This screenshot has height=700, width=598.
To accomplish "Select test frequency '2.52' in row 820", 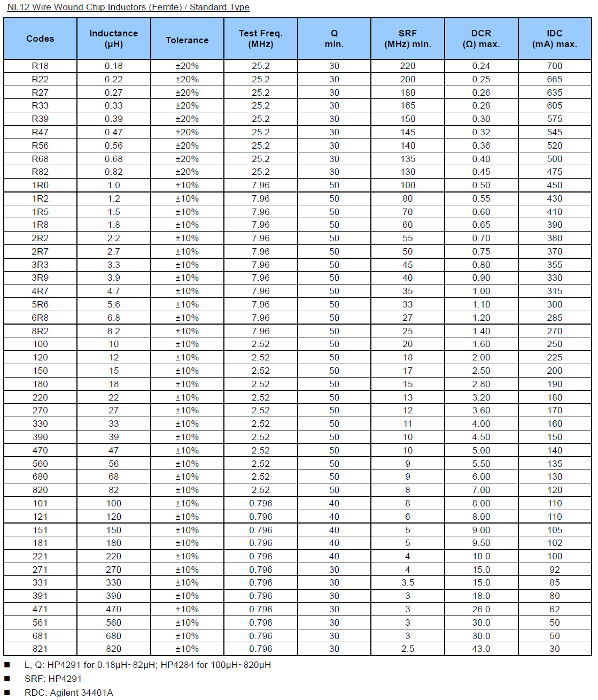I will (x=261, y=490).
